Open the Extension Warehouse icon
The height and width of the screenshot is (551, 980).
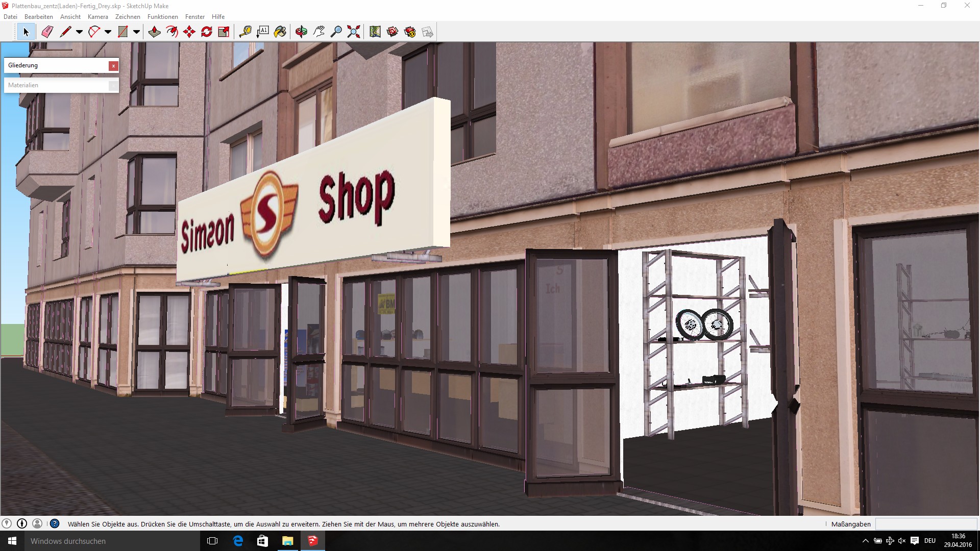click(x=410, y=32)
